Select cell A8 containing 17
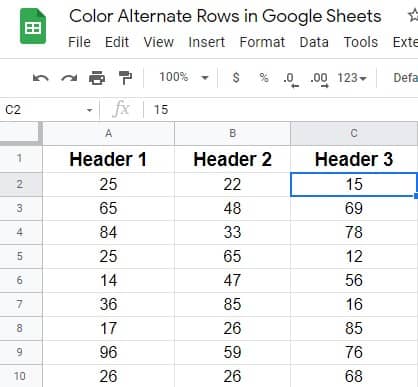The image size is (418, 387). click(108, 328)
